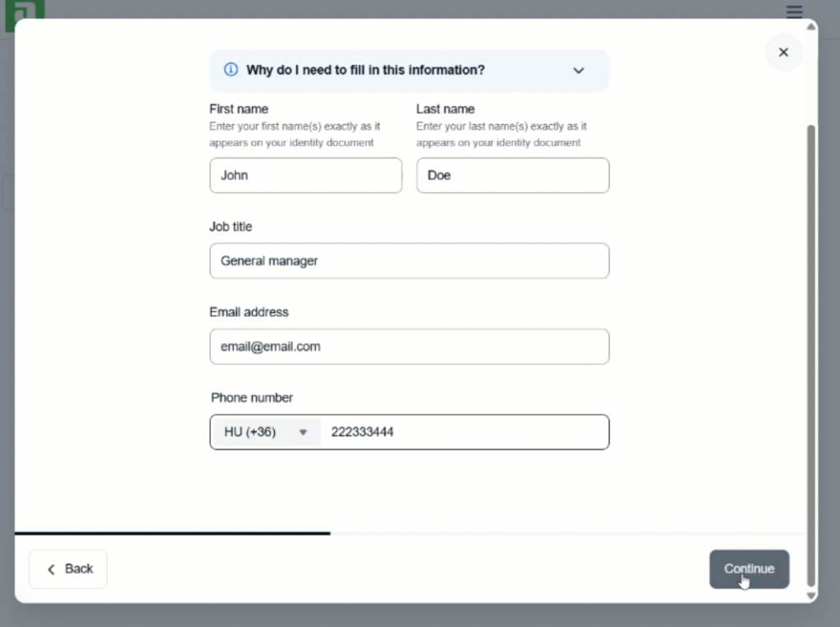Select the Job title input field
This screenshot has width=840, height=627.
(x=409, y=261)
